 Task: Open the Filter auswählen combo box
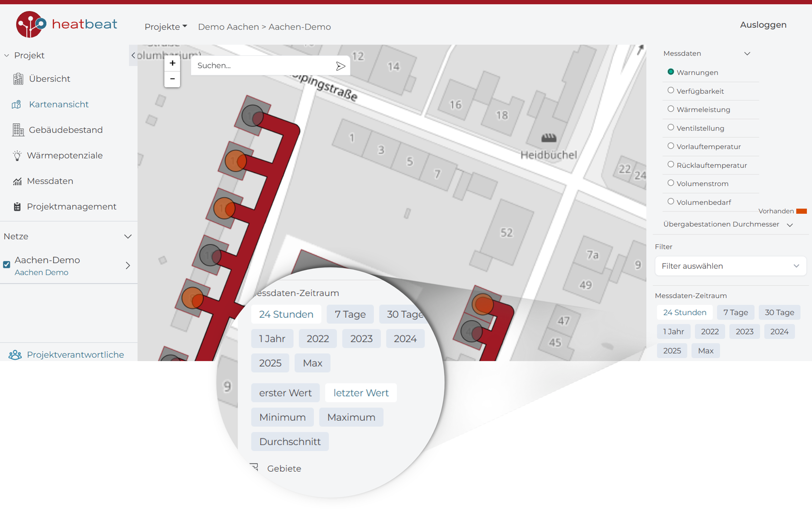point(730,266)
